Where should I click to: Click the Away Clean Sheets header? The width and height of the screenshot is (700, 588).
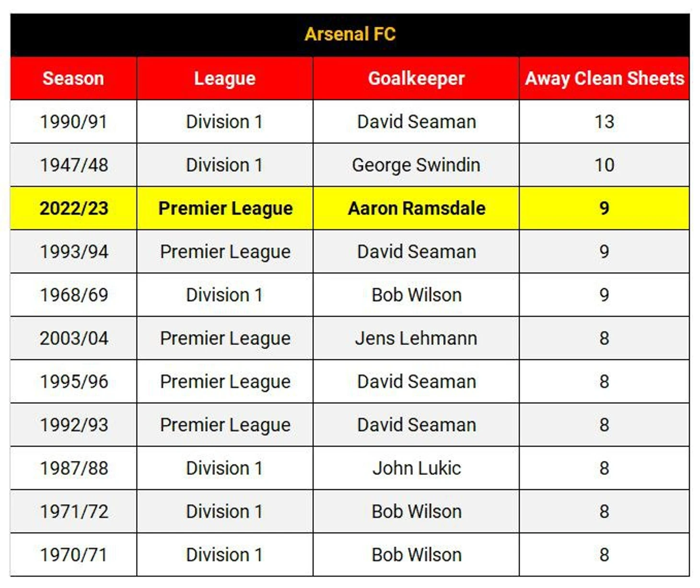(x=604, y=79)
